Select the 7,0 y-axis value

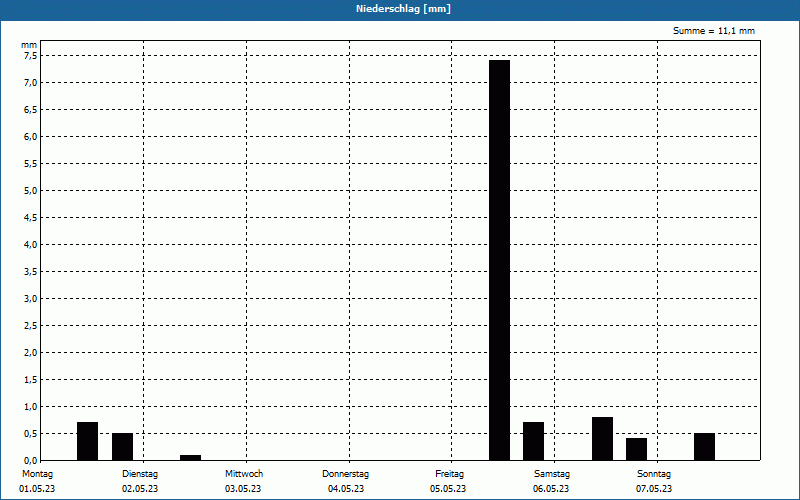tap(31, 83)
